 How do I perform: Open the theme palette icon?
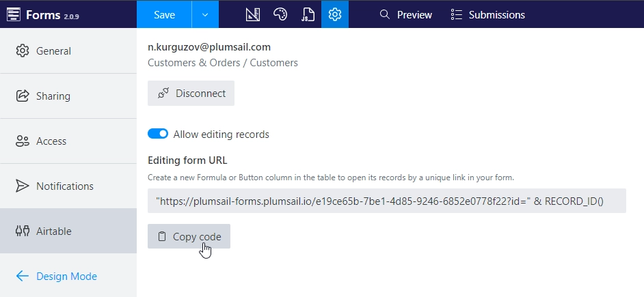click(280, 15)
